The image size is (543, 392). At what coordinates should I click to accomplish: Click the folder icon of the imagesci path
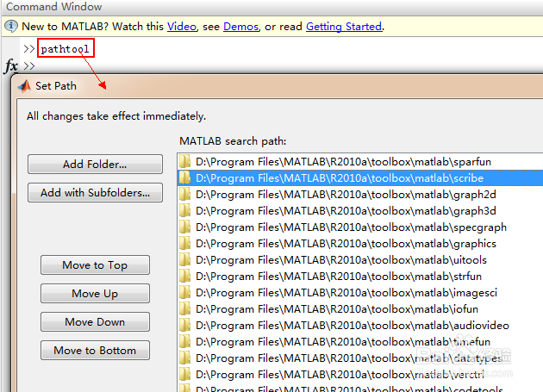185,293
